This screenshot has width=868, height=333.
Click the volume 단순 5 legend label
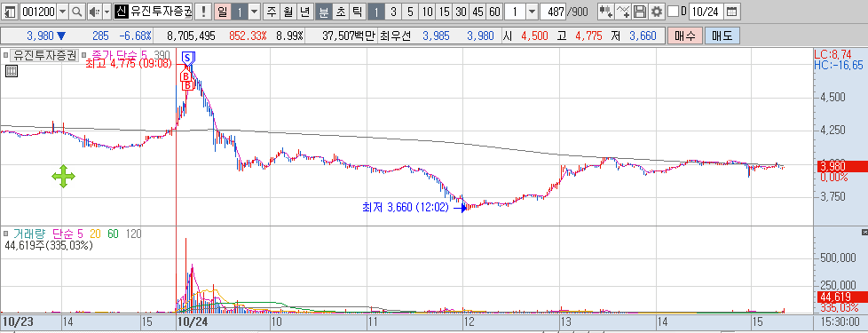click(68, 234)
